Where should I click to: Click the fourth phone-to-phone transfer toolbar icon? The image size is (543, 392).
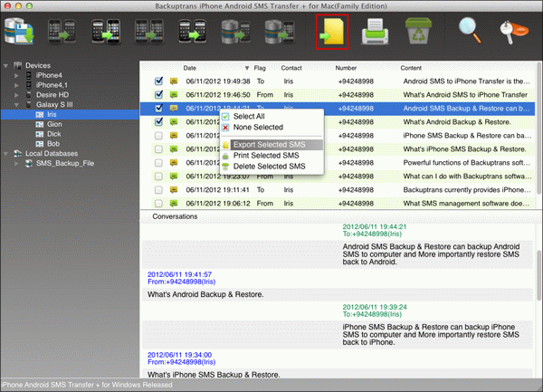pos(193,32)
